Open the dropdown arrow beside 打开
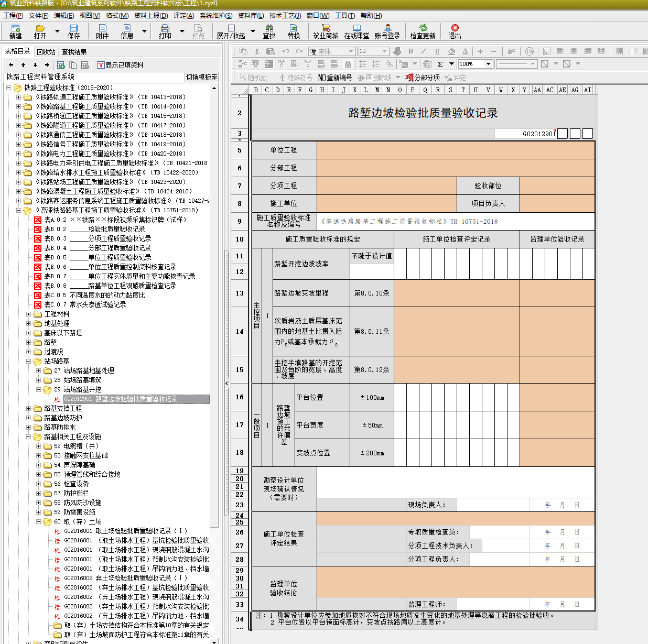648x644 pixels. tap(57, 31)
